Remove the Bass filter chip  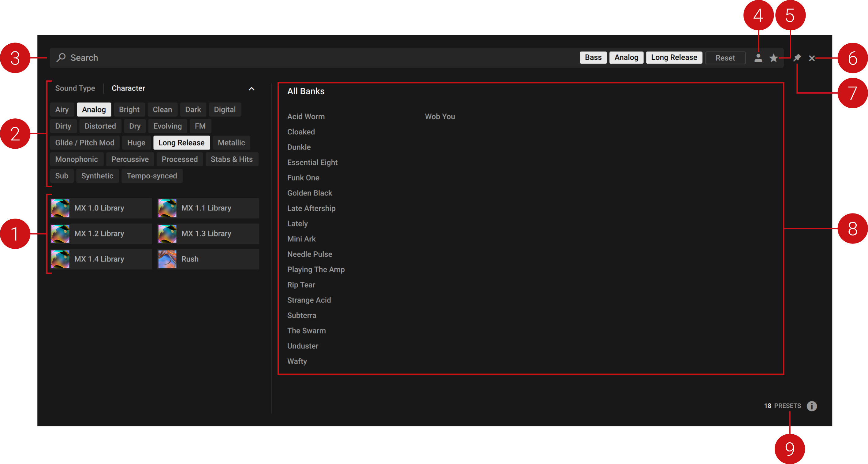pyautogui.click(x=593, y=58)
